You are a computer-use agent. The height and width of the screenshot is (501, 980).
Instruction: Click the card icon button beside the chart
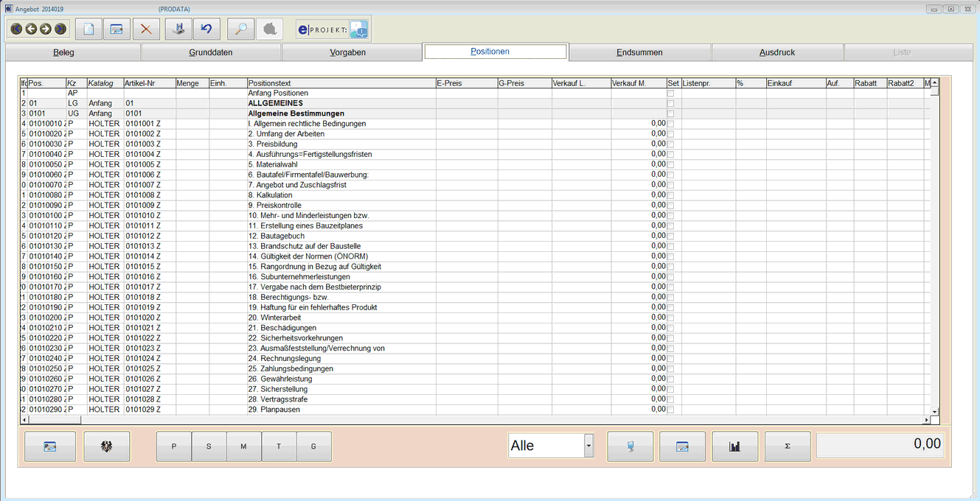(682, 446)
